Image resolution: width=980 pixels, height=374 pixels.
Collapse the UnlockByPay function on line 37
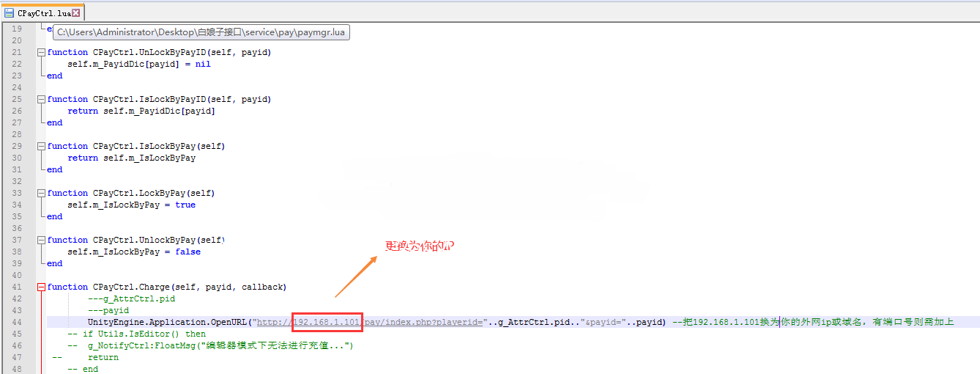(x=41, y=240)
